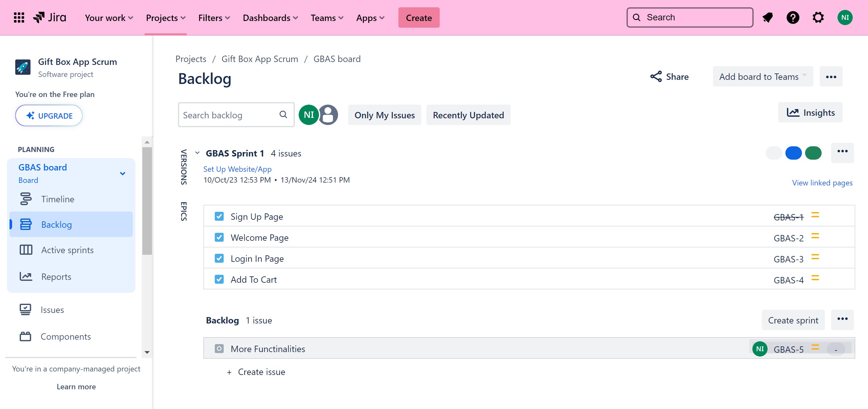Click the Sign Up Page issue checkbox

pyautogui.click(x=219, y=216)
